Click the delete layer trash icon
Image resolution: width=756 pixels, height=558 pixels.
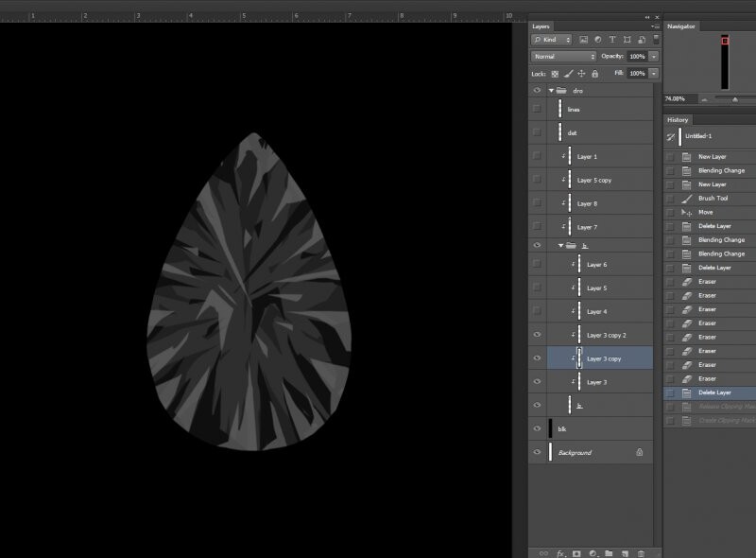click(641, 552)
